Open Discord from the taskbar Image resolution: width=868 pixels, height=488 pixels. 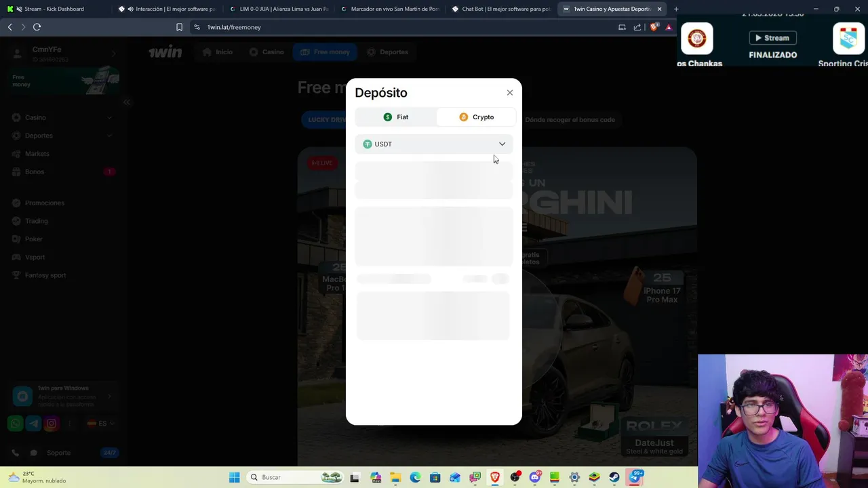[x=535, y=477]
